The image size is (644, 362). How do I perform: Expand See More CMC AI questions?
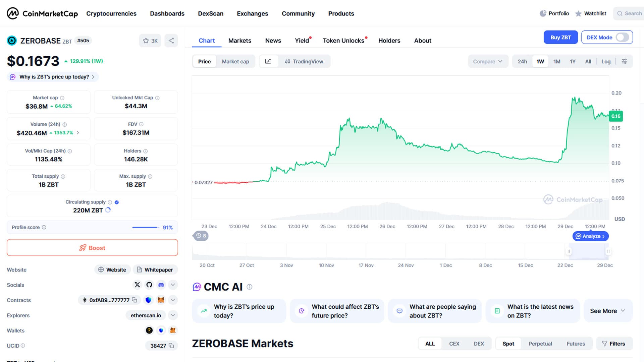pos(607,311)
